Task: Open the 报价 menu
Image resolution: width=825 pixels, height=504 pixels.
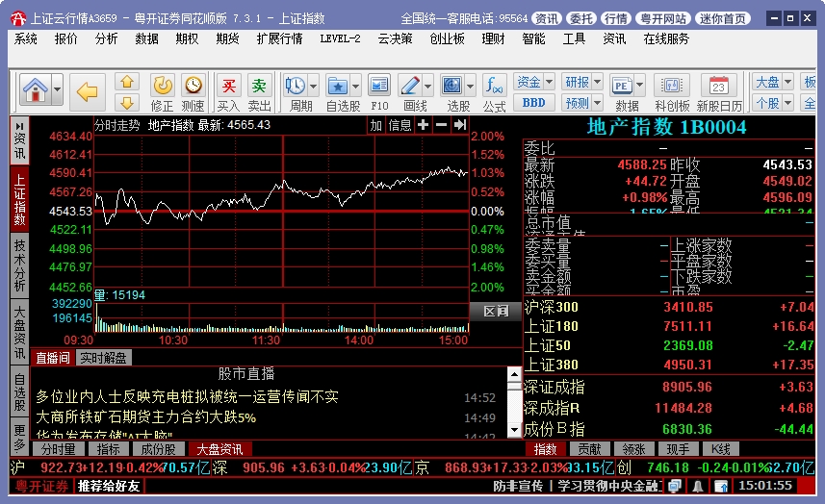Action: pyautogui.click(x=65, y=38)
